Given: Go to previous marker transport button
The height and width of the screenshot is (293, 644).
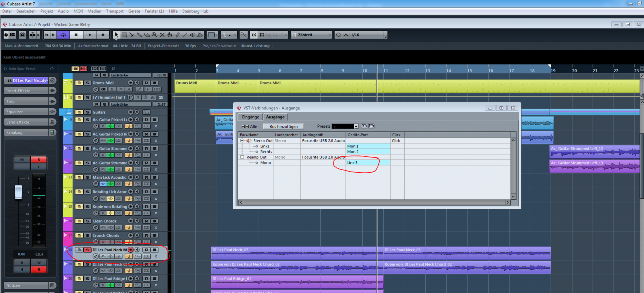Looking at the screenshot, I should [x=46, y=35].
